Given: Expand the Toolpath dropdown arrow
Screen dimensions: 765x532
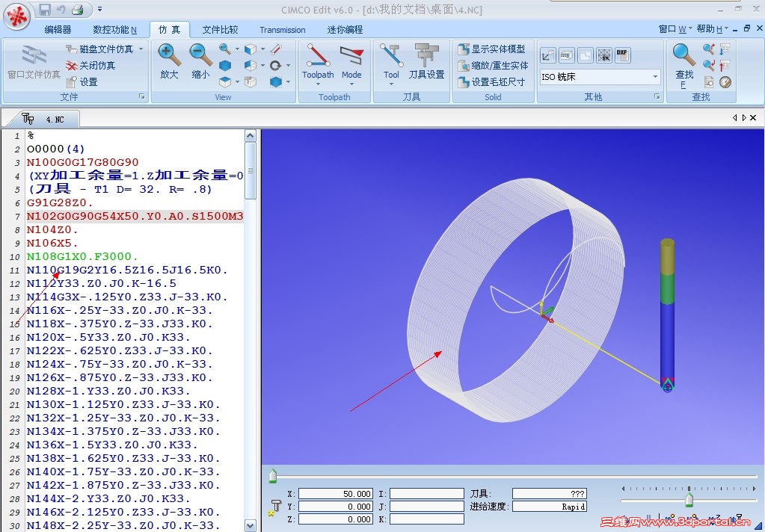Looking at the screenshot, I should tap(318, 84).
